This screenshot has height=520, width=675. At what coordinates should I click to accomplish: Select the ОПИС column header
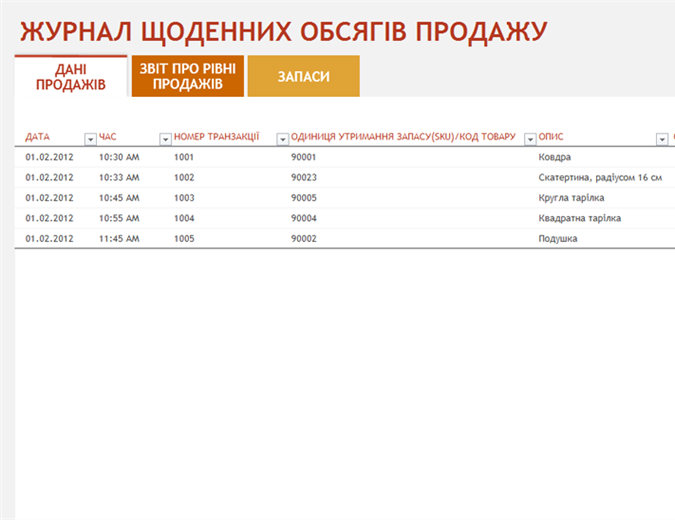[551, 137]
